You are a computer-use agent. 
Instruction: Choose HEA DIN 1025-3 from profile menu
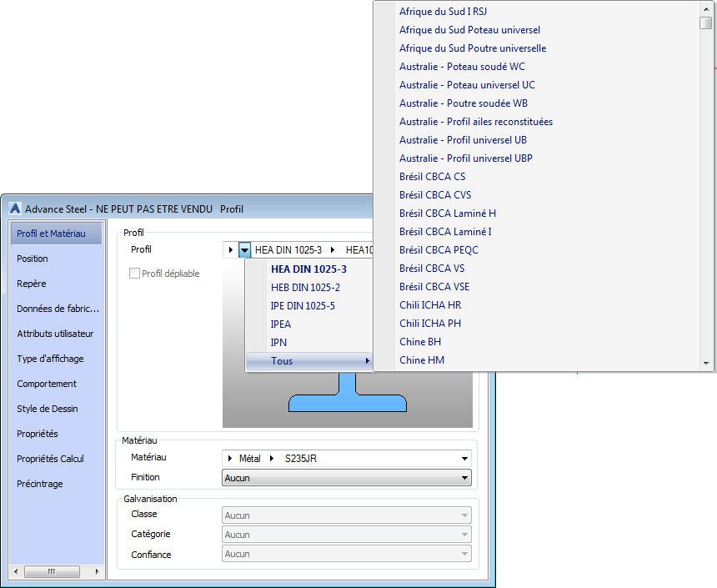pyautogui.click(x=309, y=269)
